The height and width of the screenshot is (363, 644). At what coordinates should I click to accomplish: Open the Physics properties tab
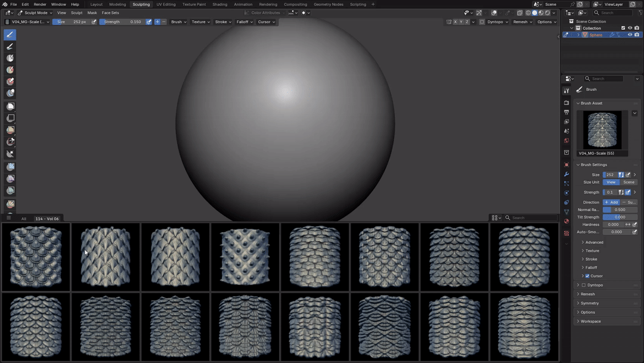click(566, 193)
